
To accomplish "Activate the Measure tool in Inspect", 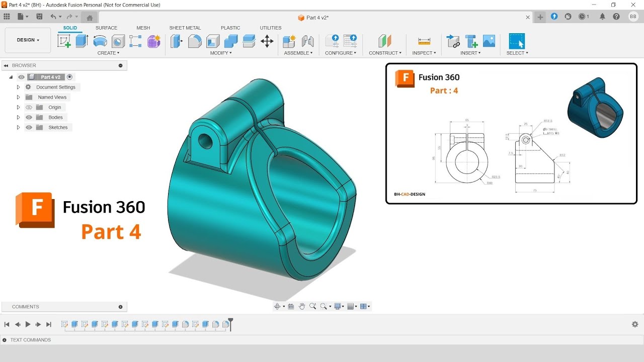I will tap(424, 41).
